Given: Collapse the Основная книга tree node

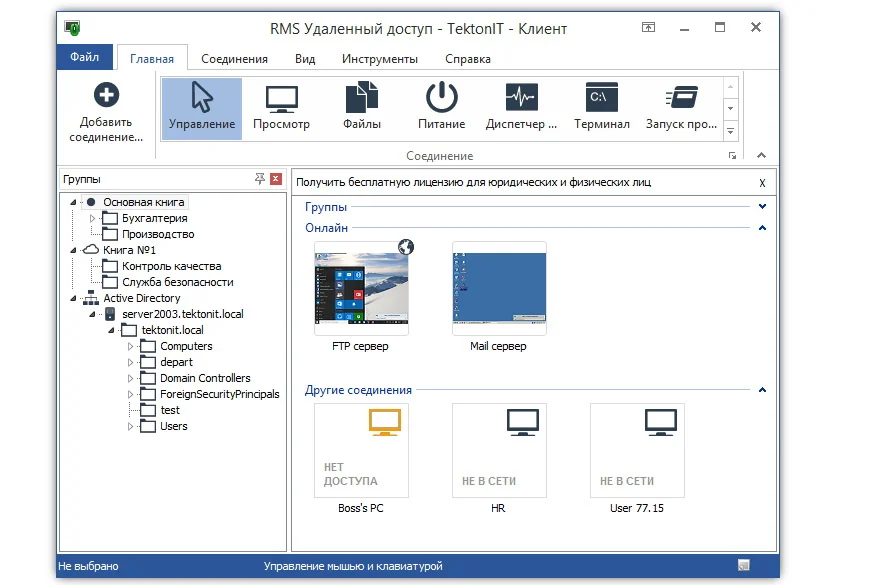Looking at the screenshot, I should point(73,202).
